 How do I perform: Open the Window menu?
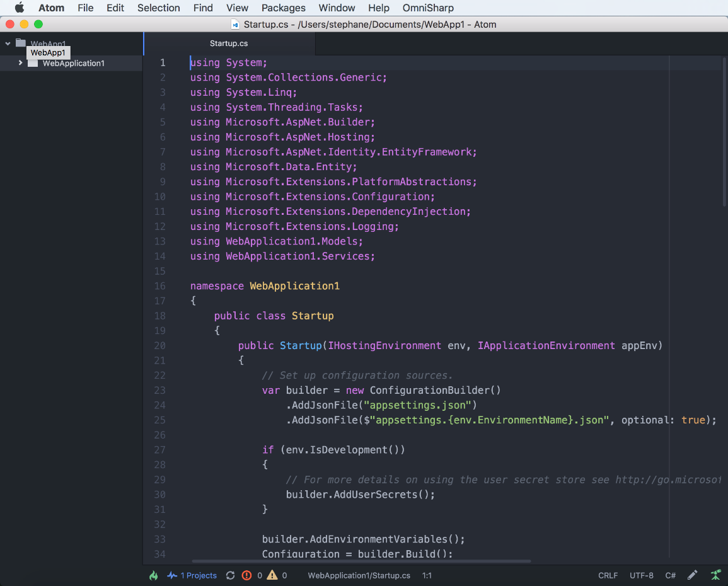[x=337, y=8]
